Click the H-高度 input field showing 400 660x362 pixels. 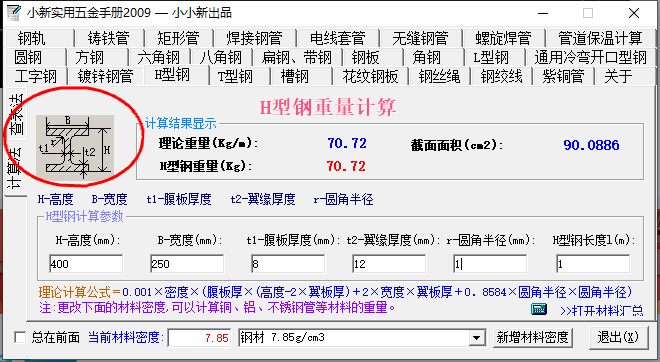(86, 264)
